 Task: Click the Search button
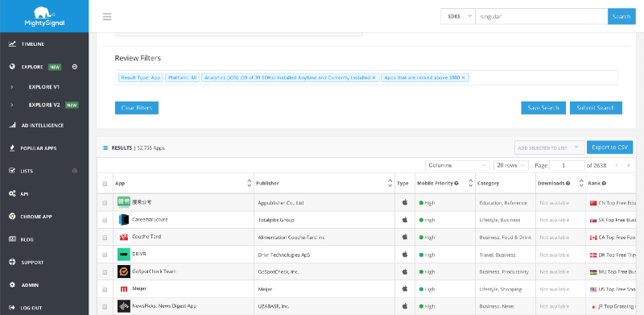(x=621, y=16)
